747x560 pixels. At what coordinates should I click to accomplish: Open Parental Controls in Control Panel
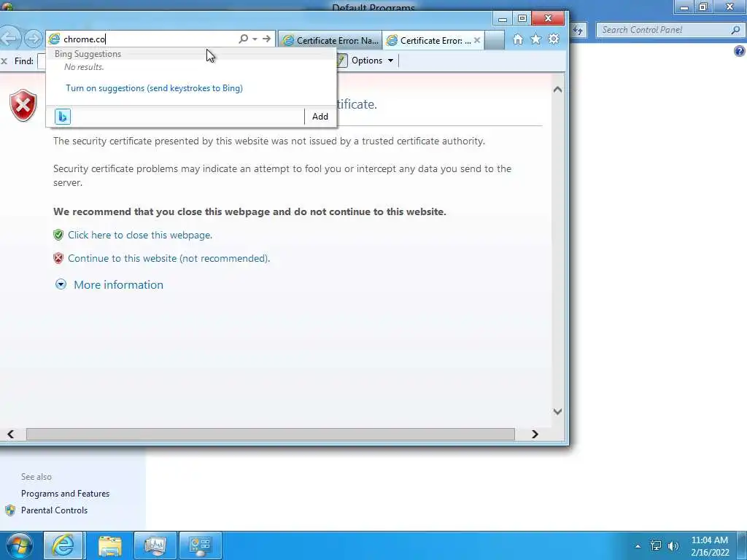pyautogui.click(x=54, y=510)
